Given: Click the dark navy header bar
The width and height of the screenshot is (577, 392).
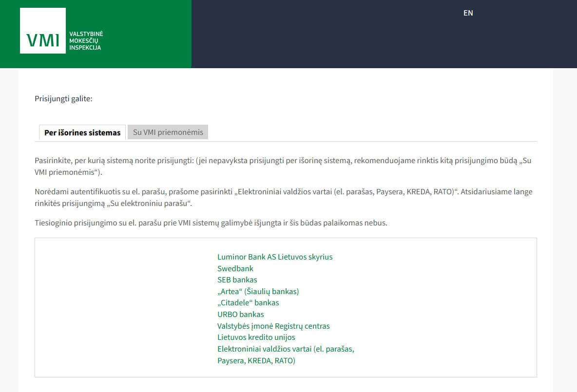Looking at the screenshot, I should point(341,39).
